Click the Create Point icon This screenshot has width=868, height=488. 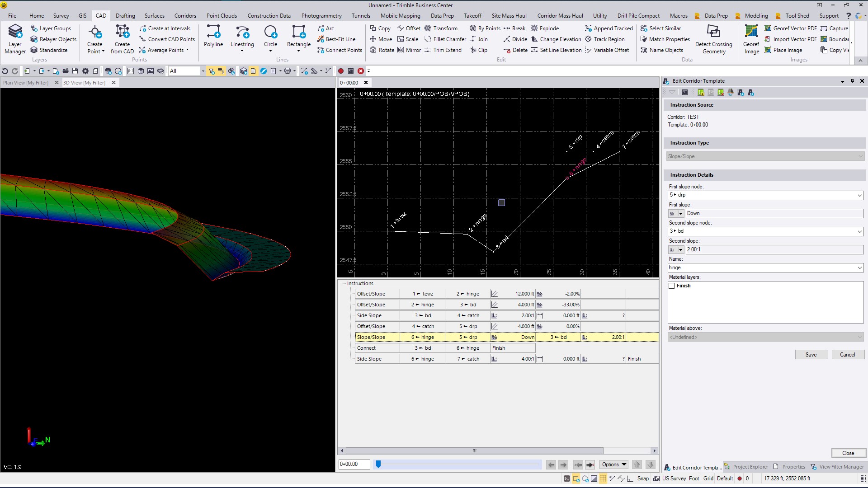(x=95, y=32)
